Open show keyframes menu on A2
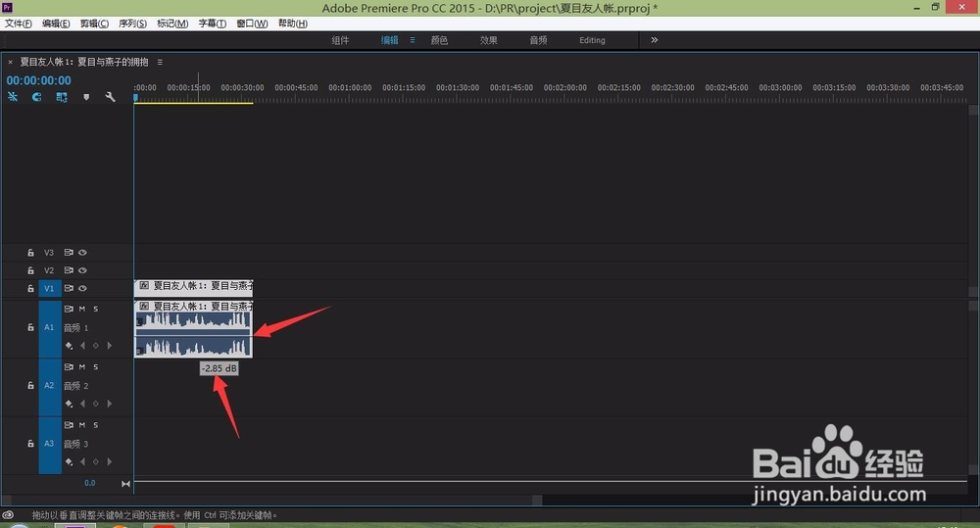Image resolution: width=980 pixels, height=528 pixels. [69, 404]
